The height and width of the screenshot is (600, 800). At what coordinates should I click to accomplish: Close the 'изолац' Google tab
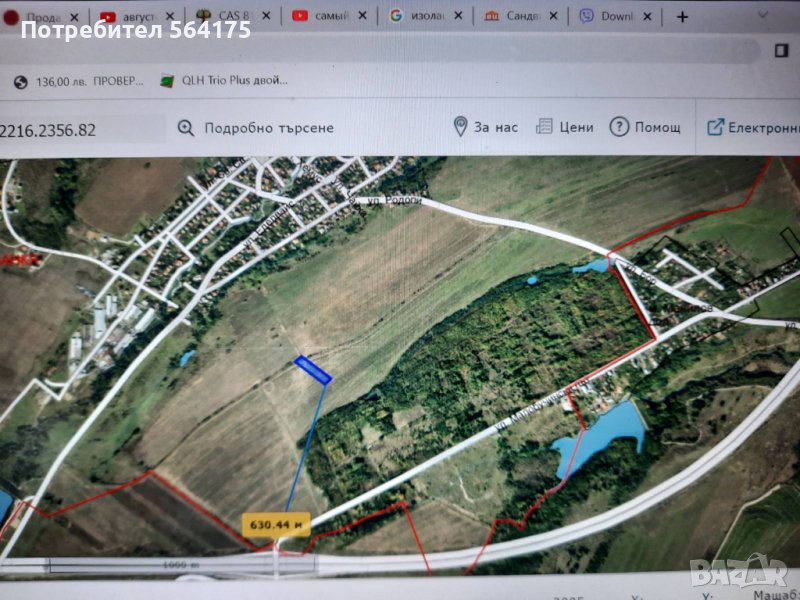(x=457, y=17)
